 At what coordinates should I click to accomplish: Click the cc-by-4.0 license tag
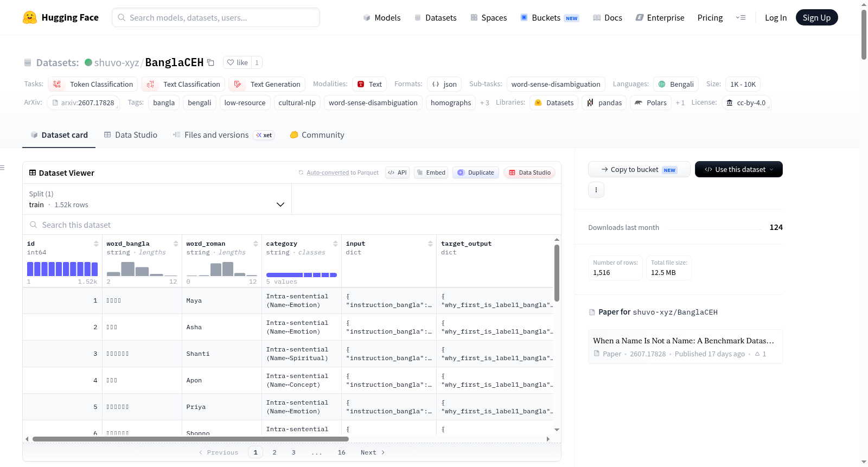[746, 103]
